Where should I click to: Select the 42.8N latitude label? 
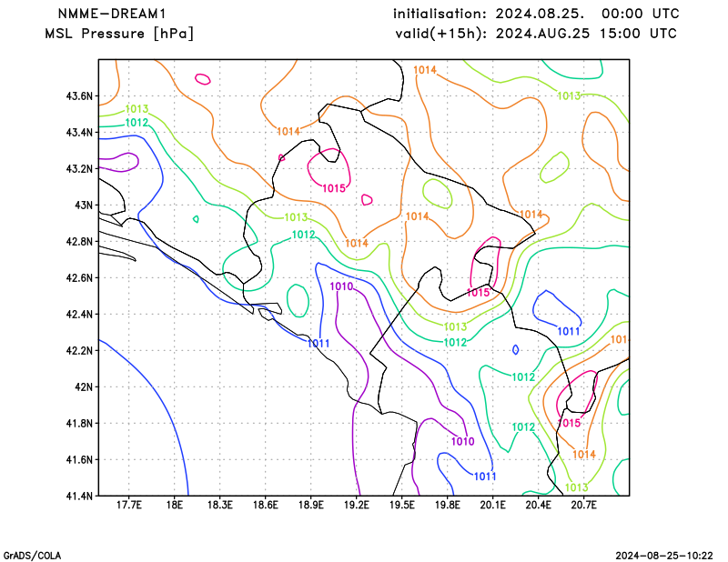[79, 241]
